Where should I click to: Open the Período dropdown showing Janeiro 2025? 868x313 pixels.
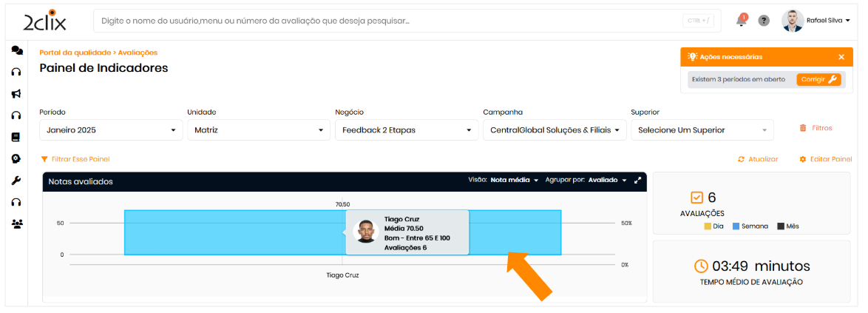(111, 130)
